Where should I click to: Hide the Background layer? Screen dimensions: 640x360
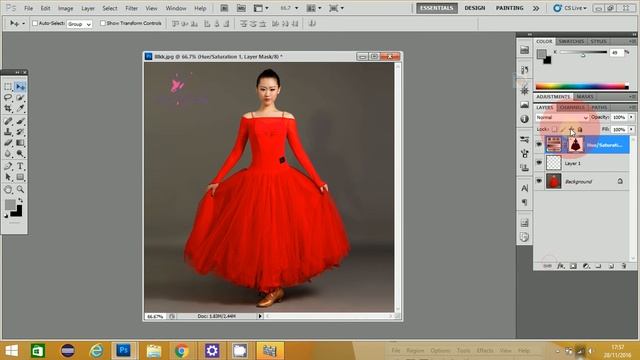pos(539,181)
